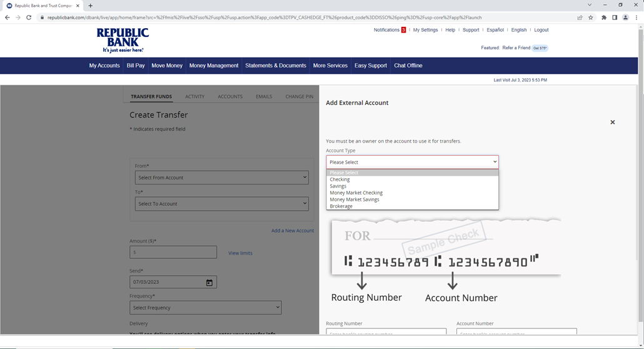Click the Logout link

[x=541, y=30]
